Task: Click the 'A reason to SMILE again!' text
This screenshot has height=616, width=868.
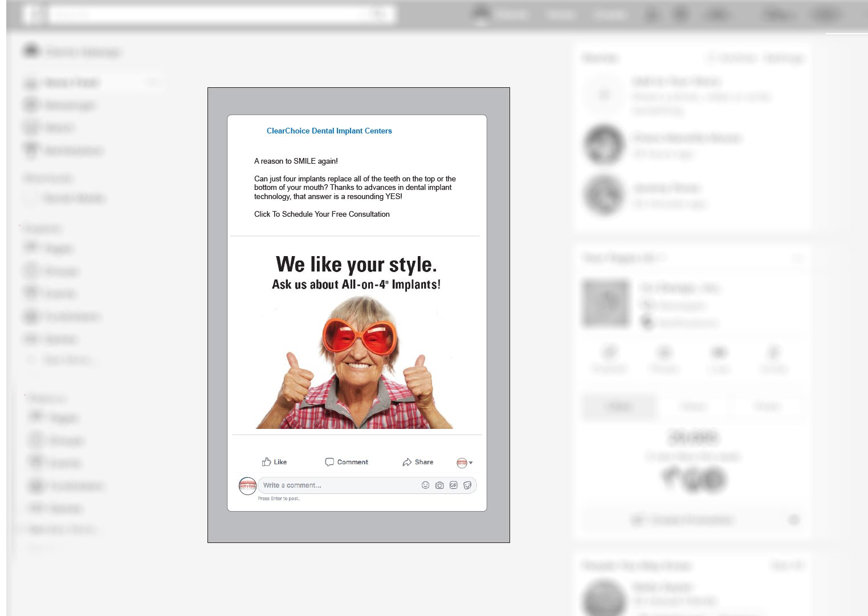Action: click(x=296, y=161)
